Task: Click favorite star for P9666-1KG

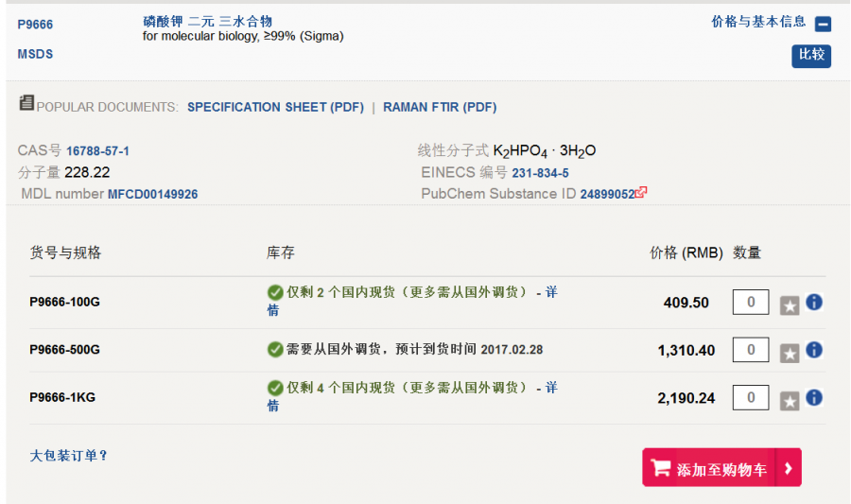Action: [790, 400]
